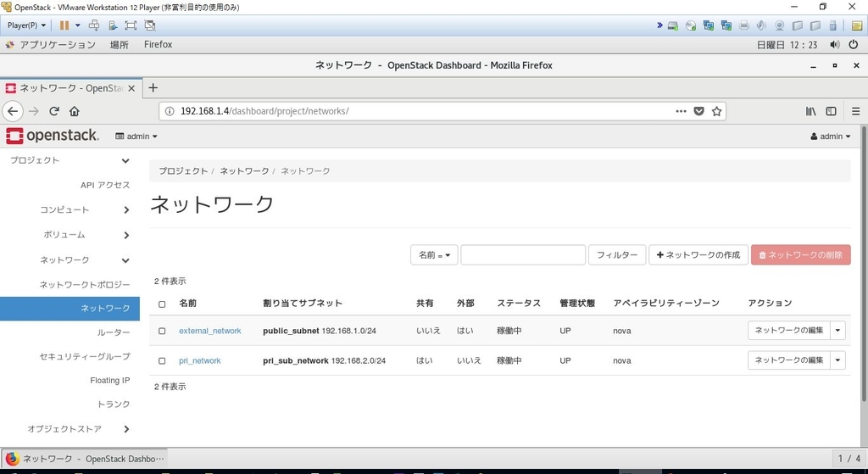The height and width of the screenshot is (474, 868).
Task: Open the admin project dropdown
Action: (x=136, y=137)
